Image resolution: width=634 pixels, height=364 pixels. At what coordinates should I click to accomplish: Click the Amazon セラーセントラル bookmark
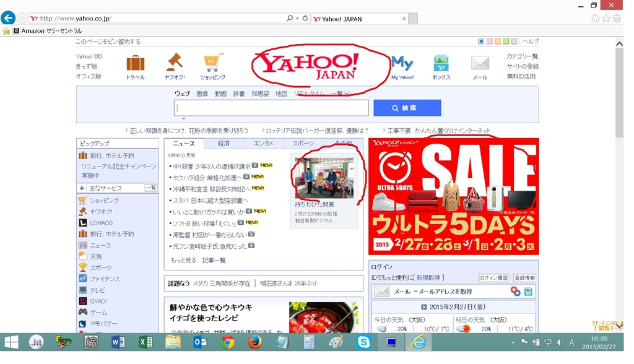point(47,31)
